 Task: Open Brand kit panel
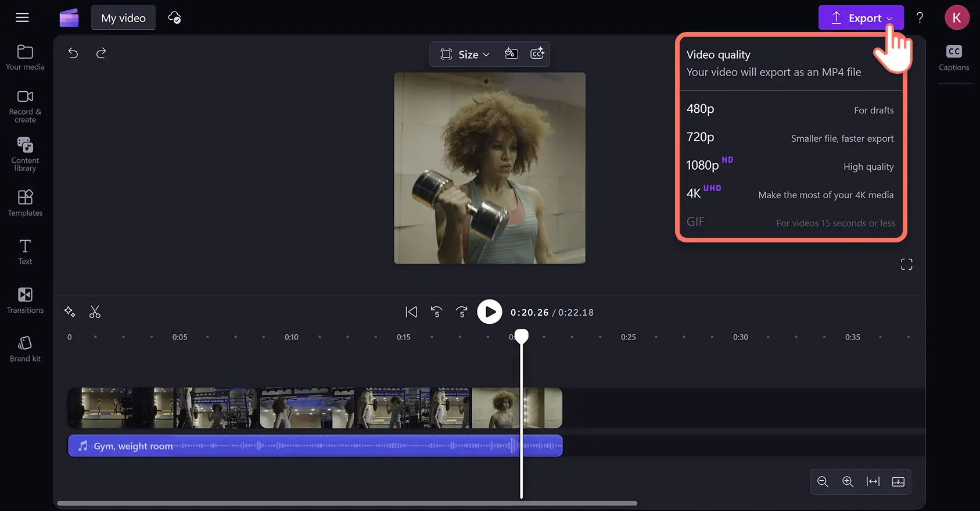pos(25,349)
